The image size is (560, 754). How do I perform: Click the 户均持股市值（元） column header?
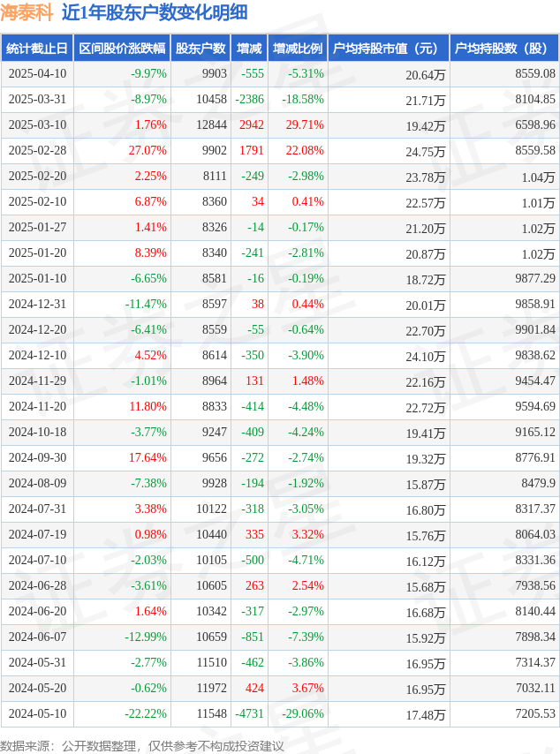(x=389, y=48)
